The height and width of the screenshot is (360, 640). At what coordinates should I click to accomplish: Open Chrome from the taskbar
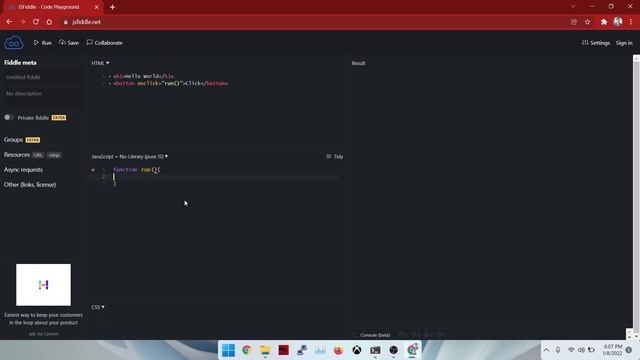tap(247, 350)
